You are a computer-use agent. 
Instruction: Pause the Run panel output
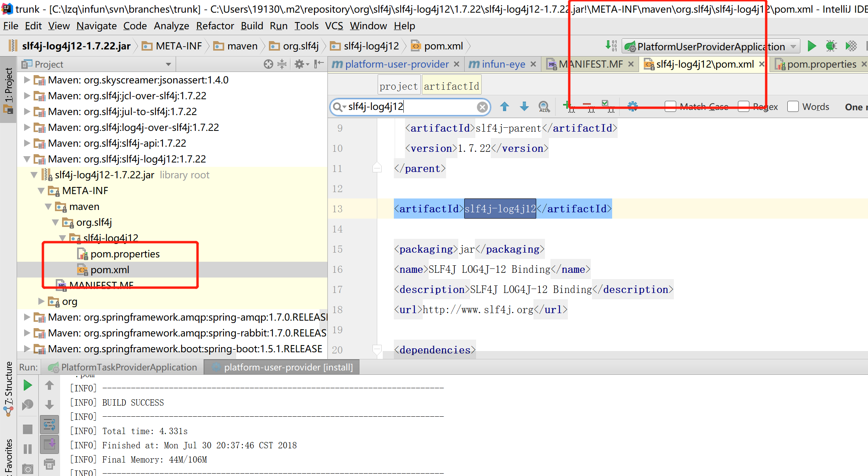28,449
